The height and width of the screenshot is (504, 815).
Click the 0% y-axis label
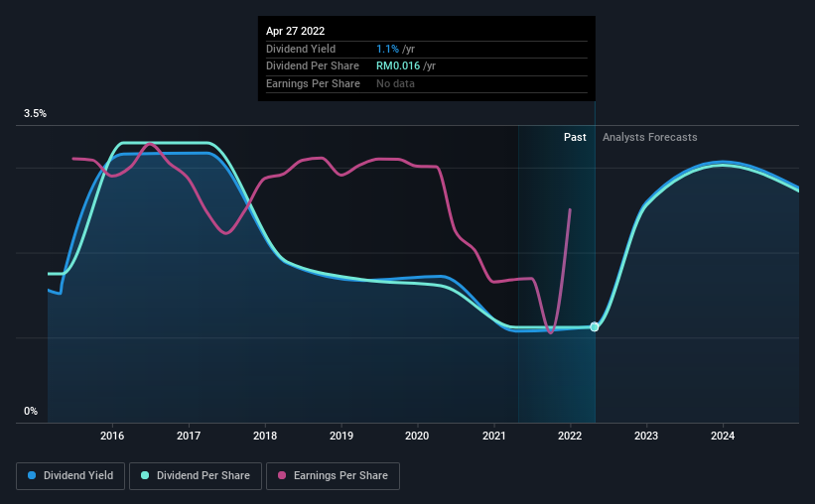pyautogui.click(x=31, y=411)
